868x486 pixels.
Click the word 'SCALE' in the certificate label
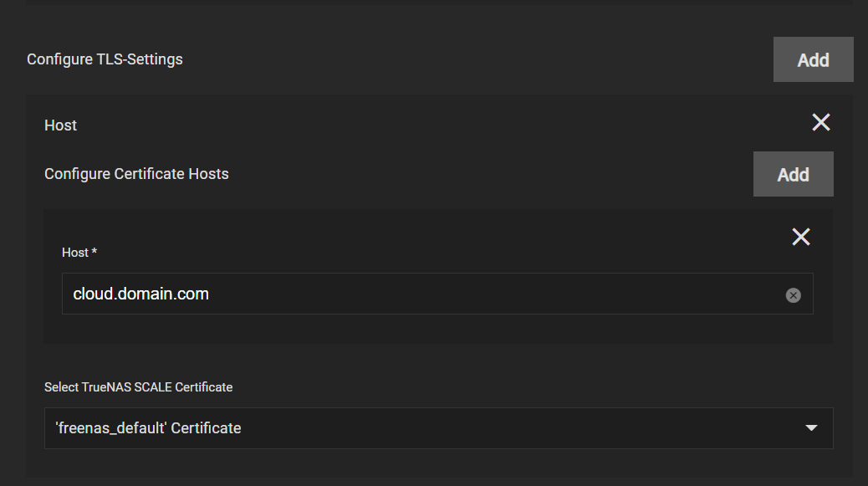tap(153, 387)
